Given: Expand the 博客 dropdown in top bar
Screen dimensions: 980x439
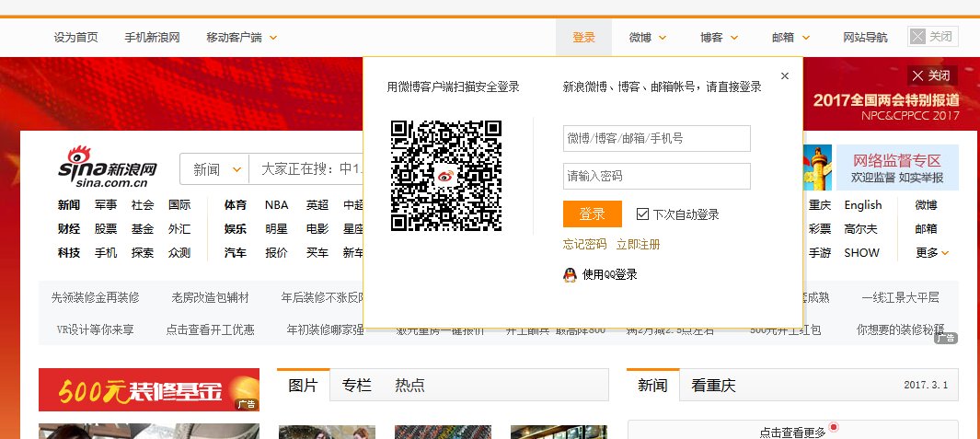Looking at the screenshot, I should click(x=734, y=38).
